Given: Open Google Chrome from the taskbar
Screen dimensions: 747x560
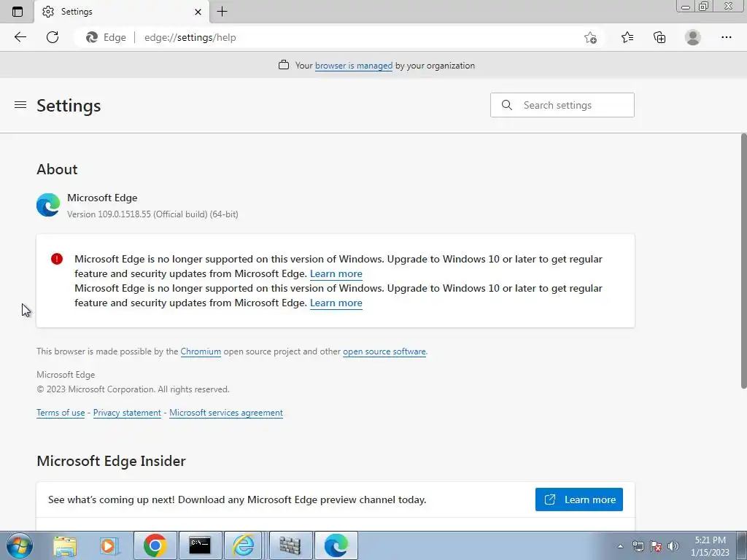Looking at the screenshot, I should 155,545.
